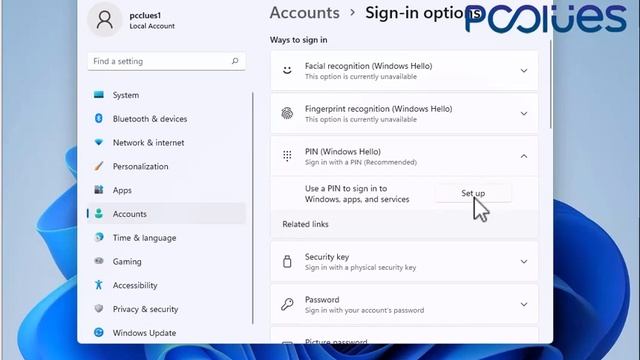Click the Password title text
Screen dimensions: 640x360
322,300
